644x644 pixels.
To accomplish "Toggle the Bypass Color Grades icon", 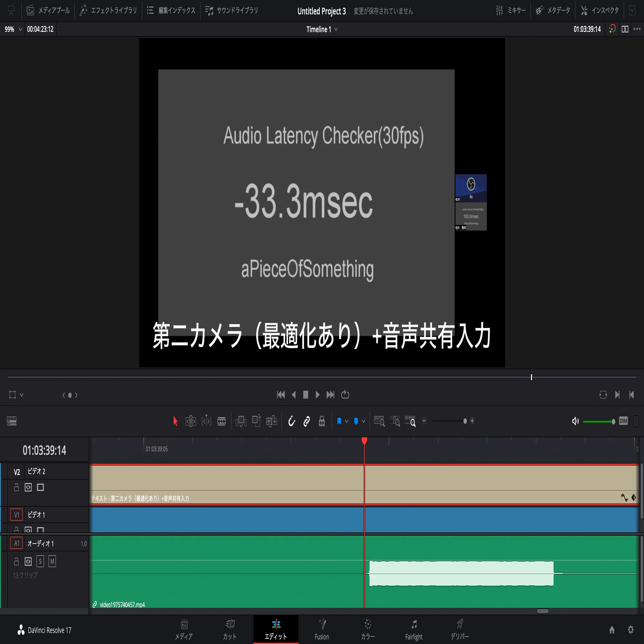I will [x=612, y=29].
